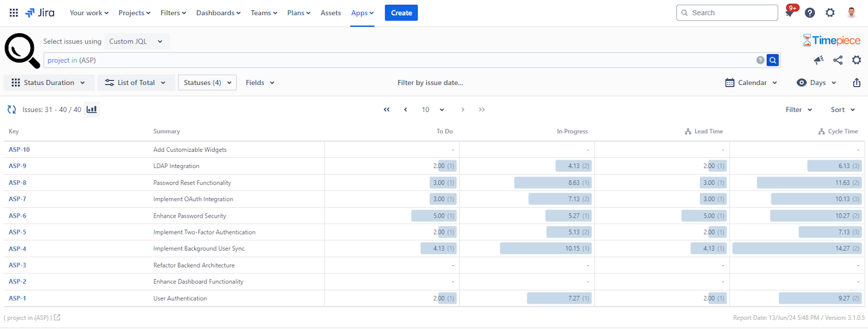Open the Sort dropdown
This screenshot has width=868, height=329.
coord(843,110)
